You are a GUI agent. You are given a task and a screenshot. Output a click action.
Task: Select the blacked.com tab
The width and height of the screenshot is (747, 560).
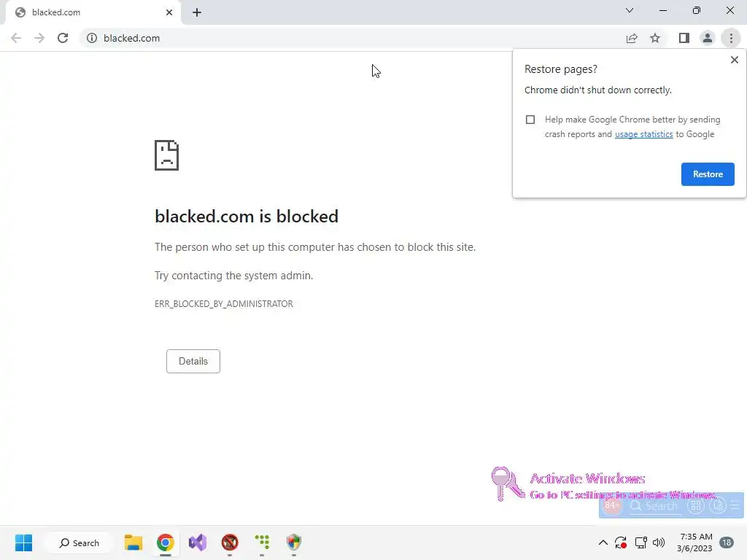(x=93, y=12)
